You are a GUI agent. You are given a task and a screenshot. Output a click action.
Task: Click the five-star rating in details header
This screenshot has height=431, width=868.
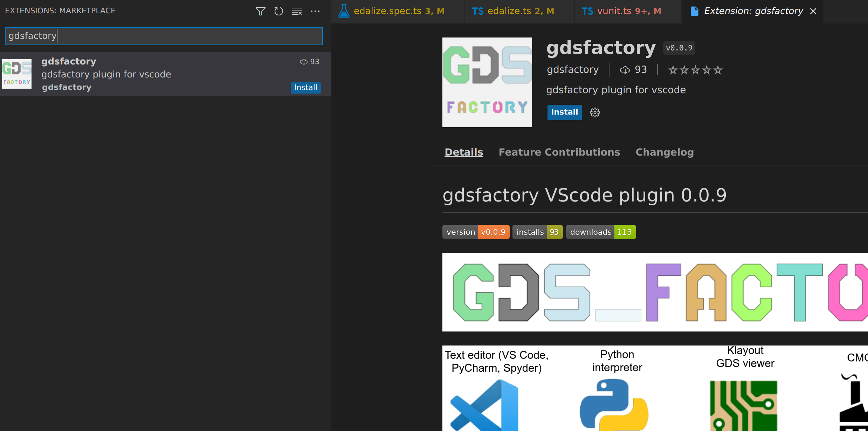[695, 70]
